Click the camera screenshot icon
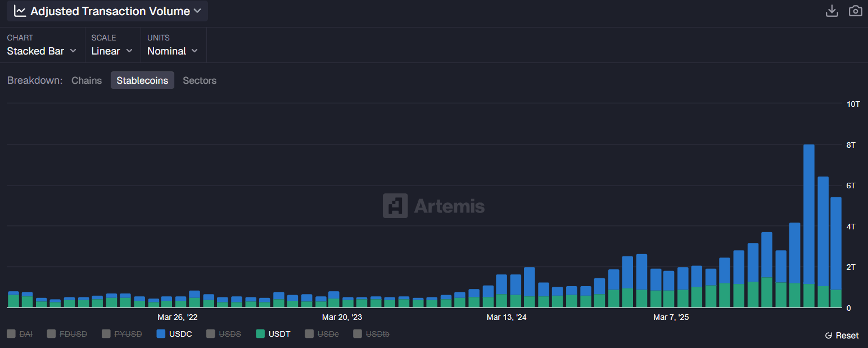Screen dimensions: 868x348 pos(855,11)
